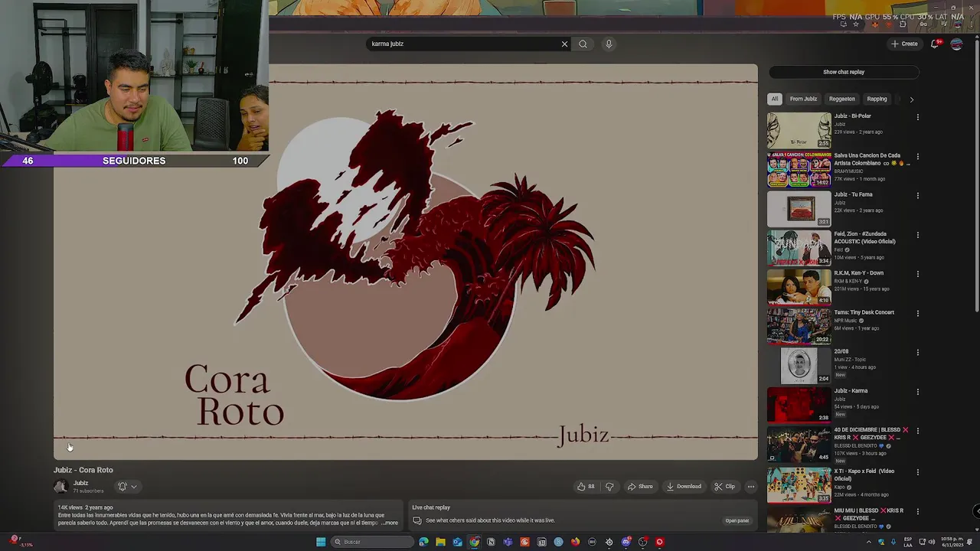Open the Jubiz - Karma thumbnail
This screenshot has width=980, height=551.
coord(799,405)
